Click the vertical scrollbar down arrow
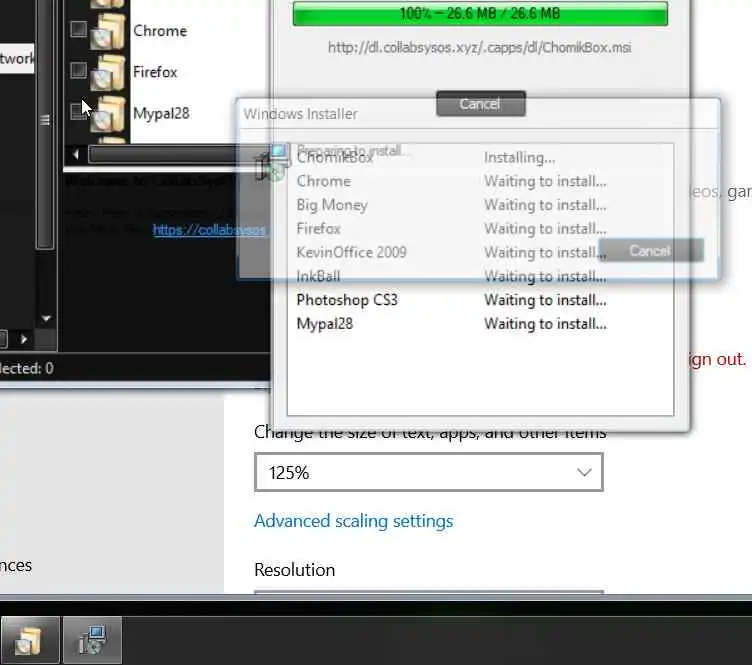 (x=46, y=318)
